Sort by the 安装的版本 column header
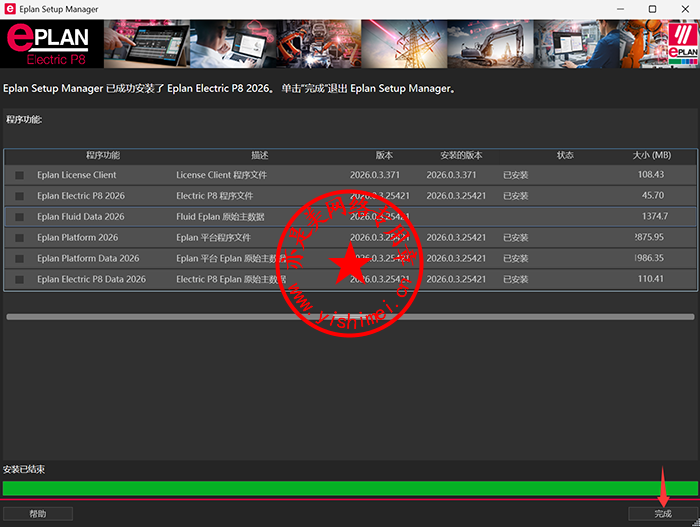The image size is (700, 527). pyautogui.click(x=461, y=155)
